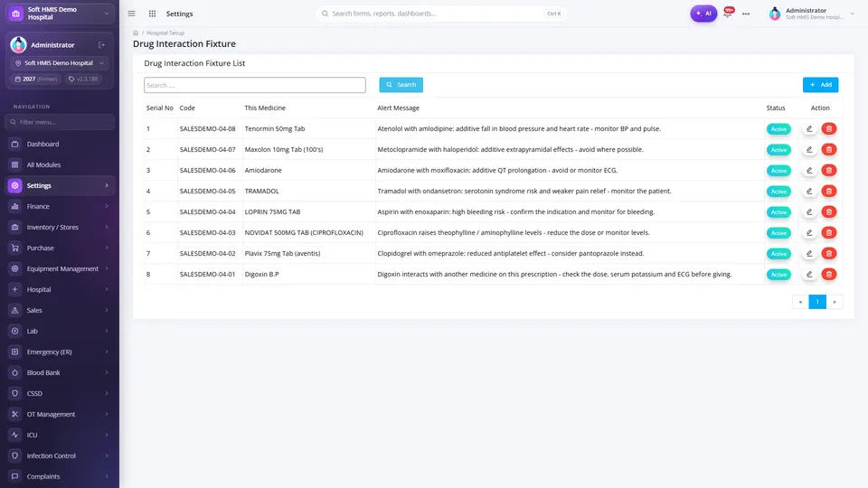Open the three-dots more options icon

point(746,14)
